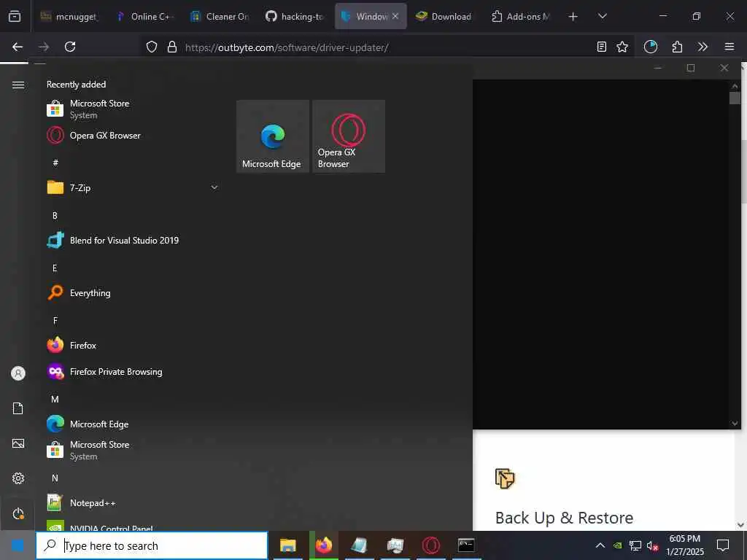Screen dimensions: 747x560
Task: Open the user account icon in Start sidebar
Action: click(18, 373)
